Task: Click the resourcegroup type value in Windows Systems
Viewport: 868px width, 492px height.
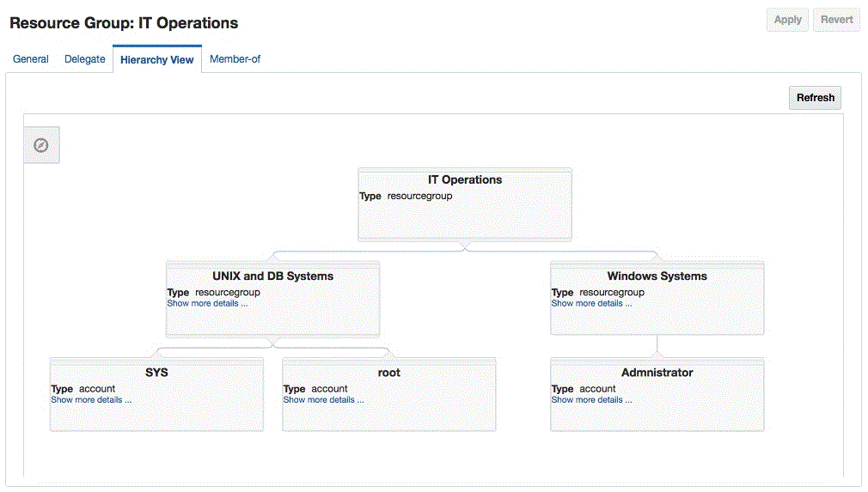Action: tap(612, 293)
